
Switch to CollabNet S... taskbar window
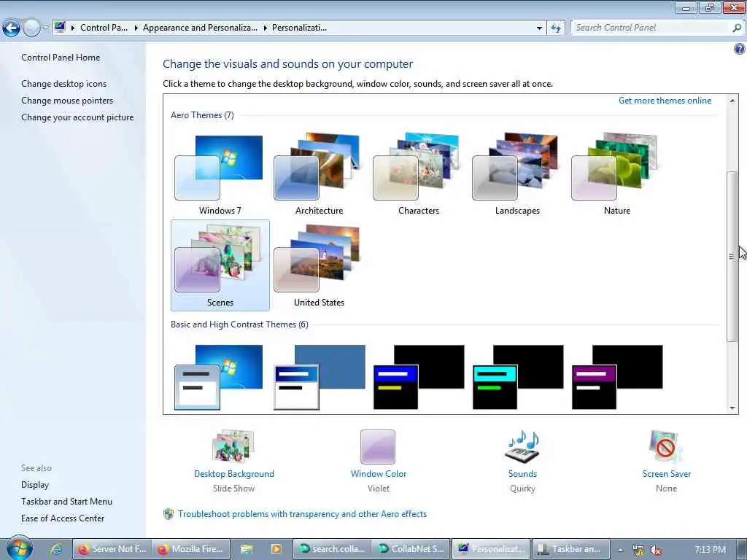coord(411,549)
